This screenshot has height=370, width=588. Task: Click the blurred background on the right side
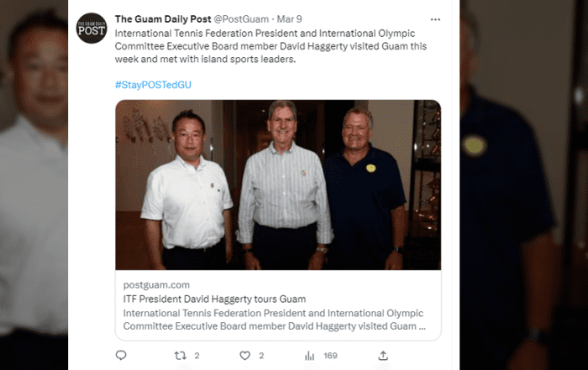524,185
